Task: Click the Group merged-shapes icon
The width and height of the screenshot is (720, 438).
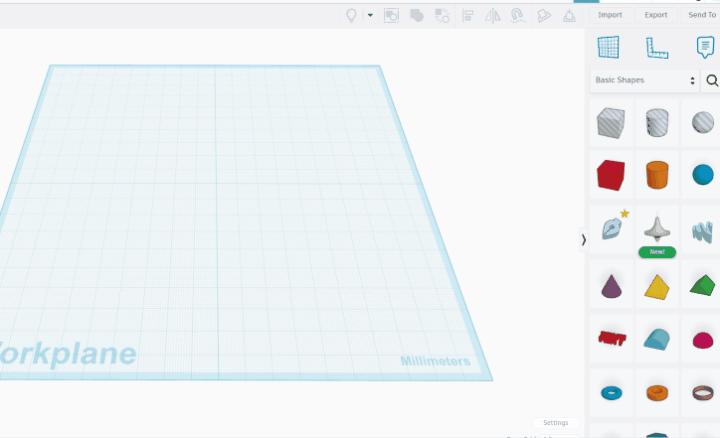Action: tap(416, 16)
